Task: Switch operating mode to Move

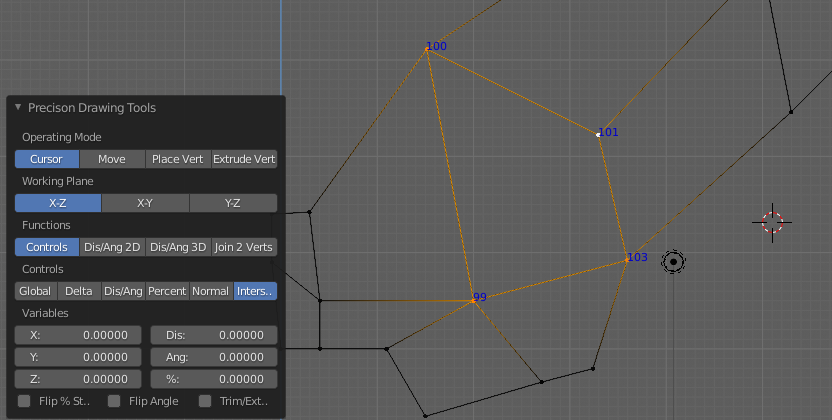Action: pyautogui.click(x=111, y=159)
